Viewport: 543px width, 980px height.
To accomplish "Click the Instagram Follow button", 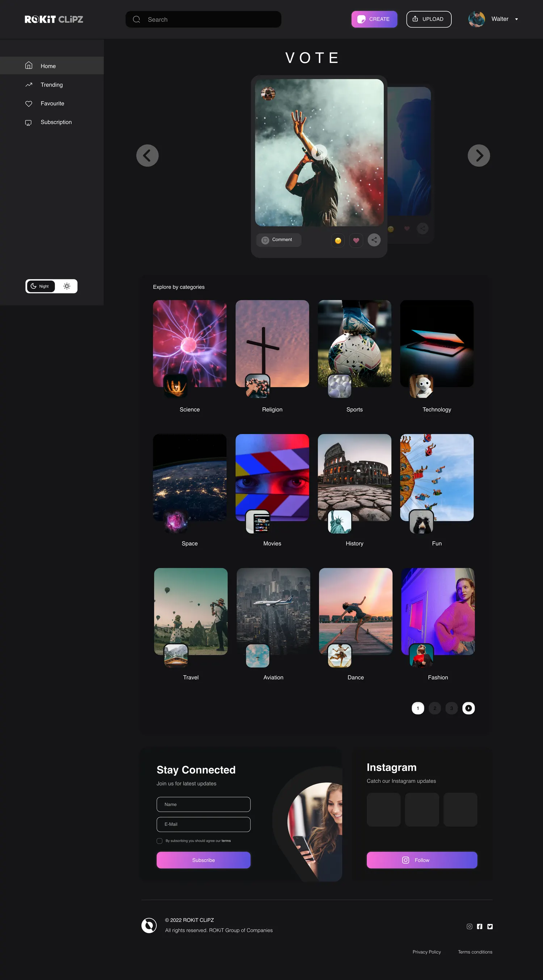I will pyautogui.click(x=422, y=860).
